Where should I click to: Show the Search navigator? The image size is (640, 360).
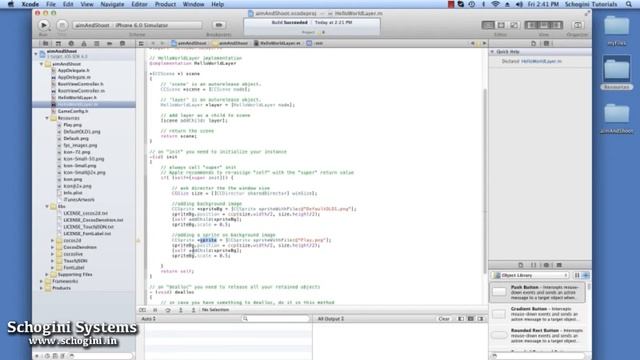(x=71, y=43)
